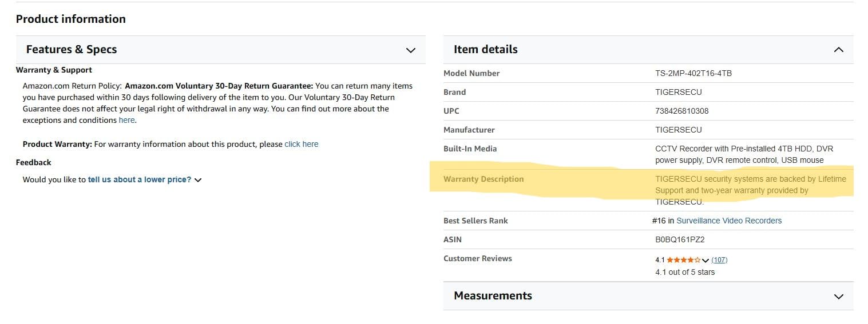Click the Product information title

(x=71, y=19)
